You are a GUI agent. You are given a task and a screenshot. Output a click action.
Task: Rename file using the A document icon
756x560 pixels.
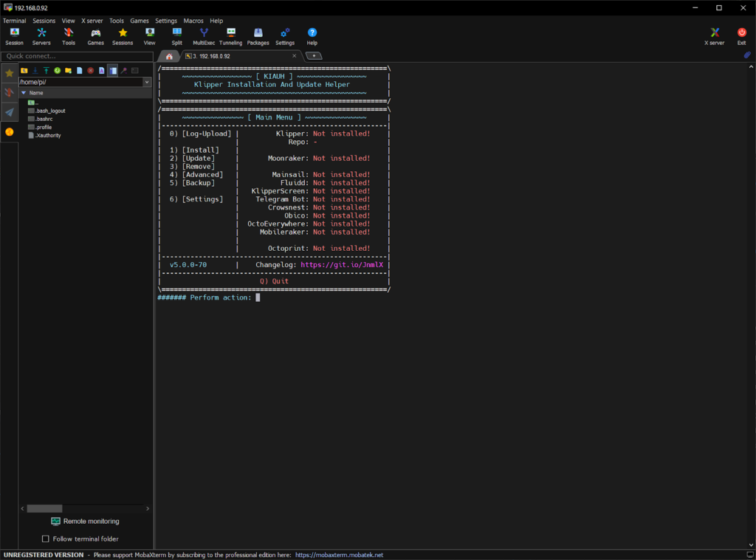tap(102, 70)
